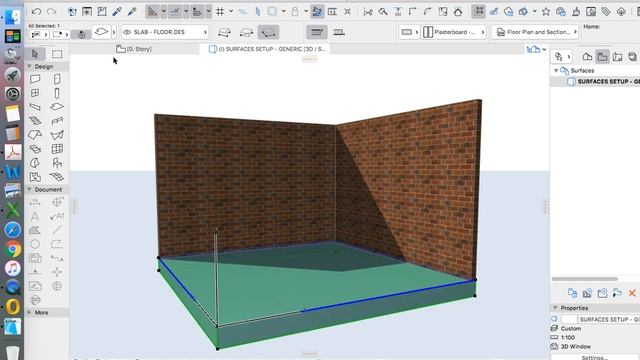Select the Railing tool
The height and width of the screenshot is (360, 640).
point(57,121)
